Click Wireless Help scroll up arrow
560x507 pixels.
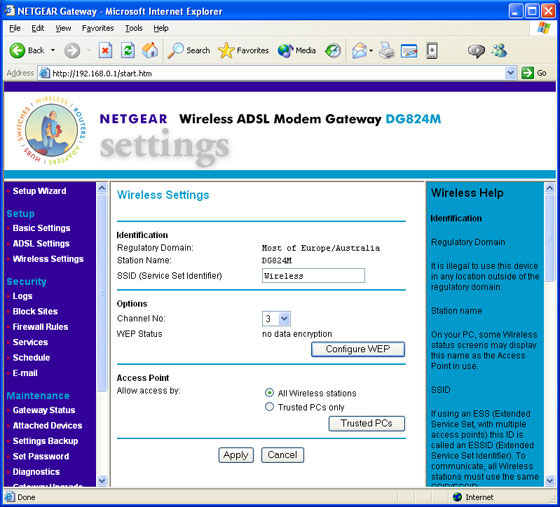coord(550,188)
